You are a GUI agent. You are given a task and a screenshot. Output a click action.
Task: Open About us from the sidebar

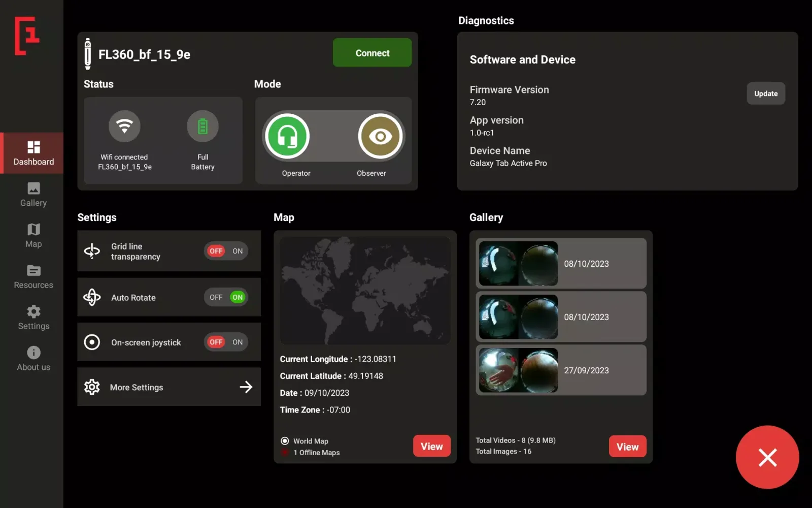32,358
